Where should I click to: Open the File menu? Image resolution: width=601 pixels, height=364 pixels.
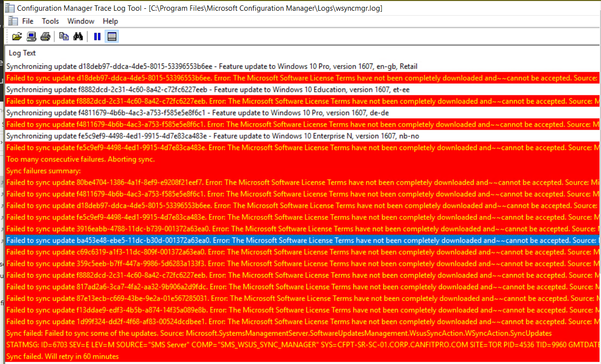(28, 21)
